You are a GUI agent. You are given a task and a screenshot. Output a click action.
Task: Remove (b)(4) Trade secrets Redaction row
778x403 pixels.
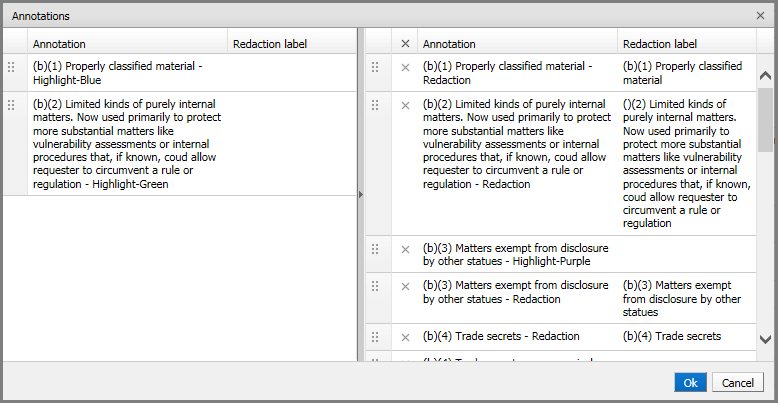405,337
